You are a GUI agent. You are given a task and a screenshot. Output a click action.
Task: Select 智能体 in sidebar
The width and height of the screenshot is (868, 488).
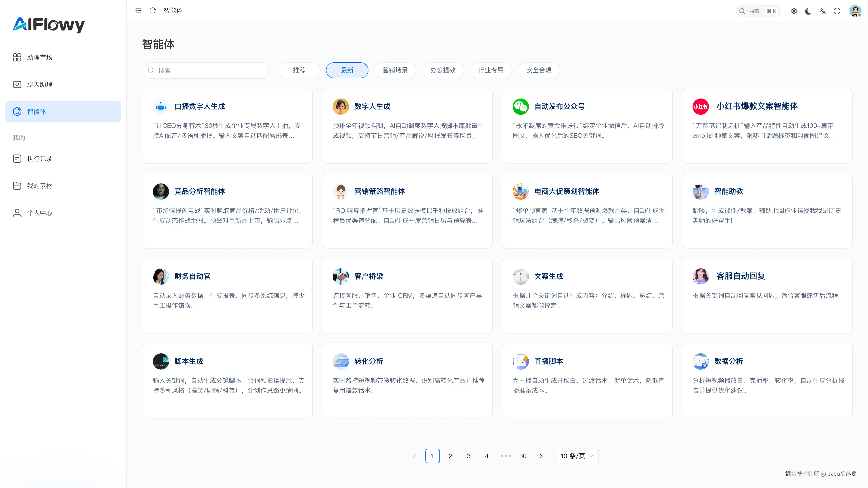pyautogui.click(x=63, y=111)
